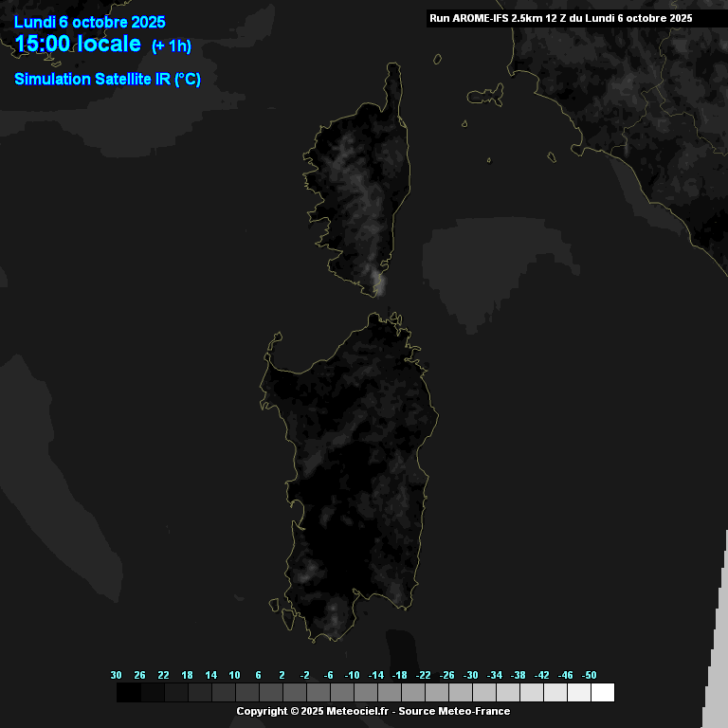Click the -50 legend temperature label
728x728 pixels.
click(590, 675)
